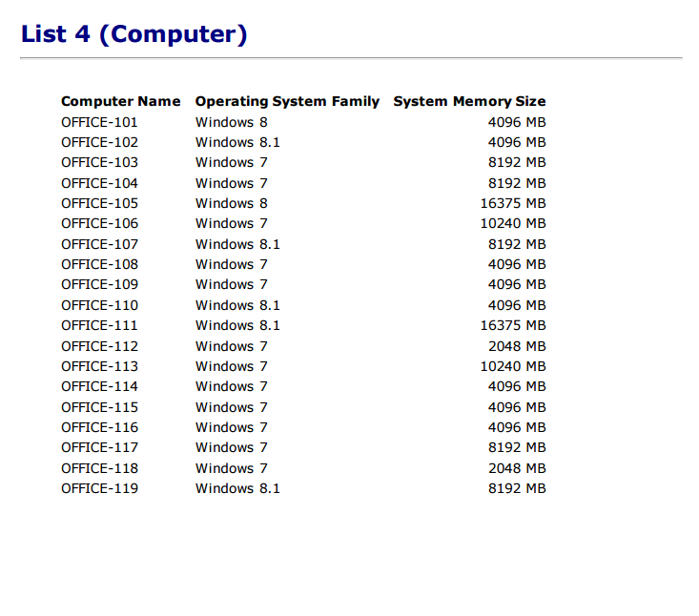Click 8192 MB in the OFFICE-104 row
Viewport: 699px width, 616px height.
click(517, 183)
